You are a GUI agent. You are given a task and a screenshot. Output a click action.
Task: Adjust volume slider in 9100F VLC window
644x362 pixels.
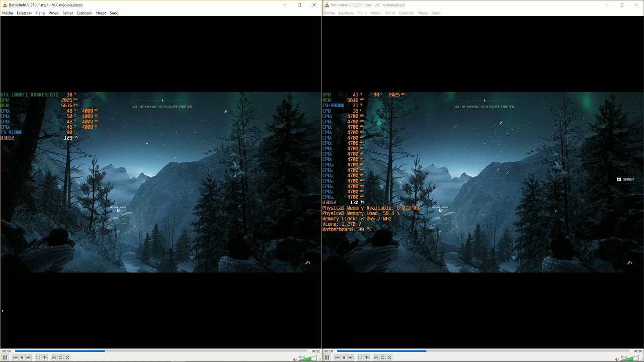coord(308,358)
